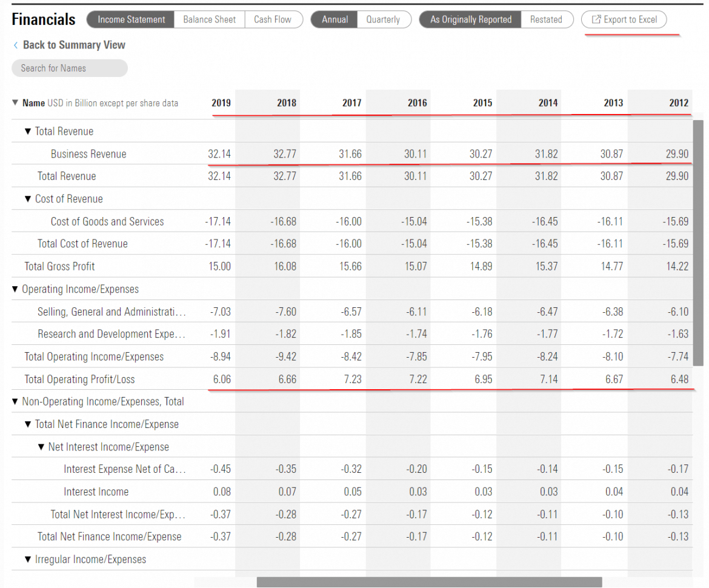Collapse the Total Revenue section triangle

tap(28, 131)
